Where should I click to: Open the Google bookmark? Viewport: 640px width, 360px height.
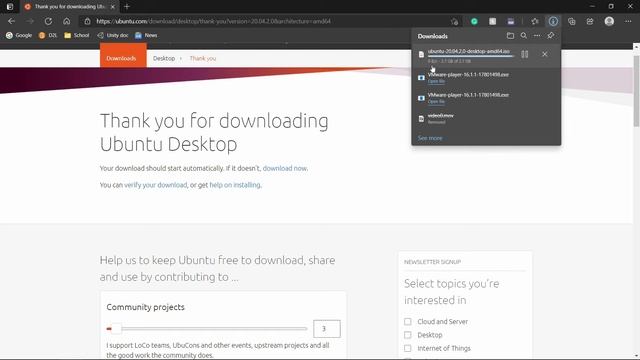[x=19, y=36]
